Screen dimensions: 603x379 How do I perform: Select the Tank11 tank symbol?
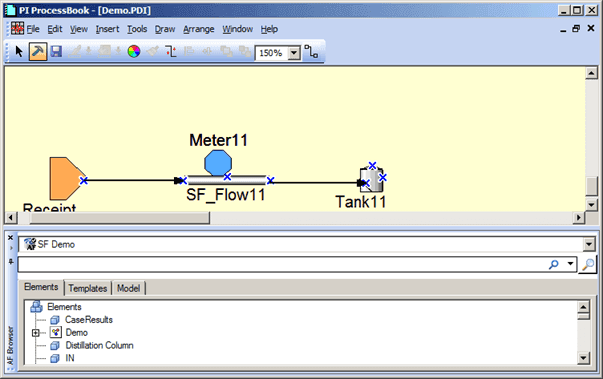[x=371, y=180]
